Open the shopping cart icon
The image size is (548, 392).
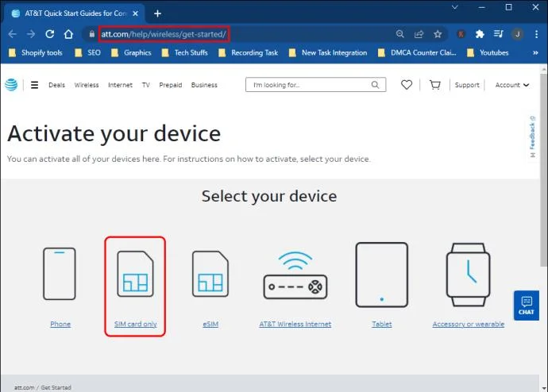434,85
